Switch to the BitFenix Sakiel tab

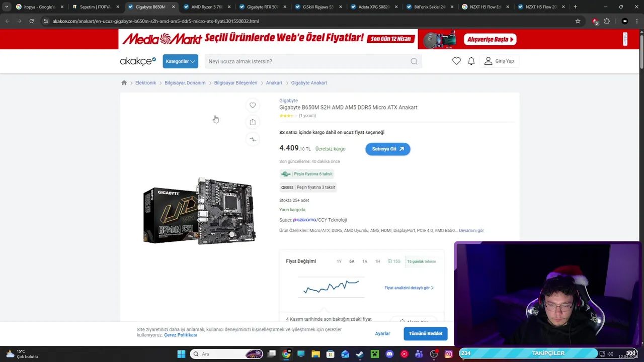click(x=429, y=7)
